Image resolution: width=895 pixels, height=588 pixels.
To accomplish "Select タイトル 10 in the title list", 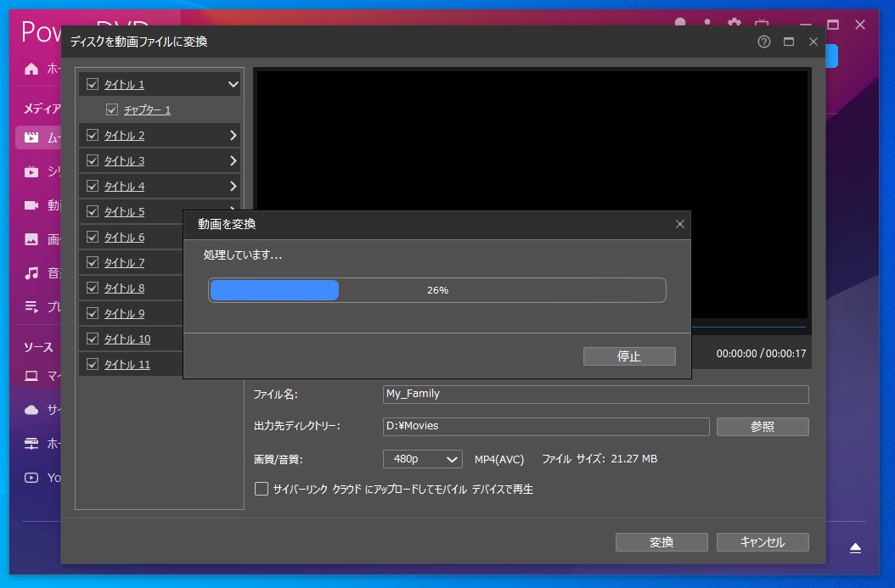I will click(x=127, y=339).
